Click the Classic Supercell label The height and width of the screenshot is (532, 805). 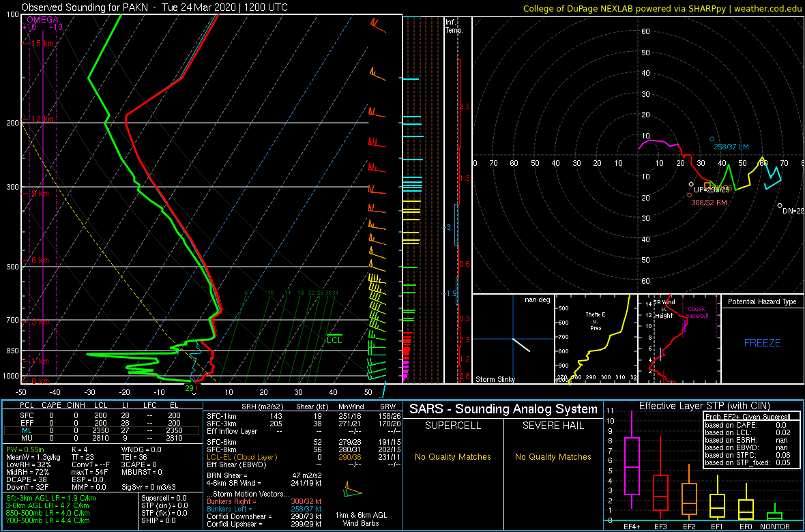click(x=697, y=312)
